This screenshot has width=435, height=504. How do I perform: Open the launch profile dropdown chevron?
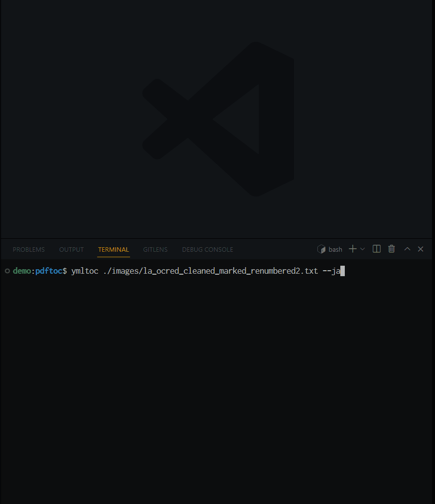362,249
